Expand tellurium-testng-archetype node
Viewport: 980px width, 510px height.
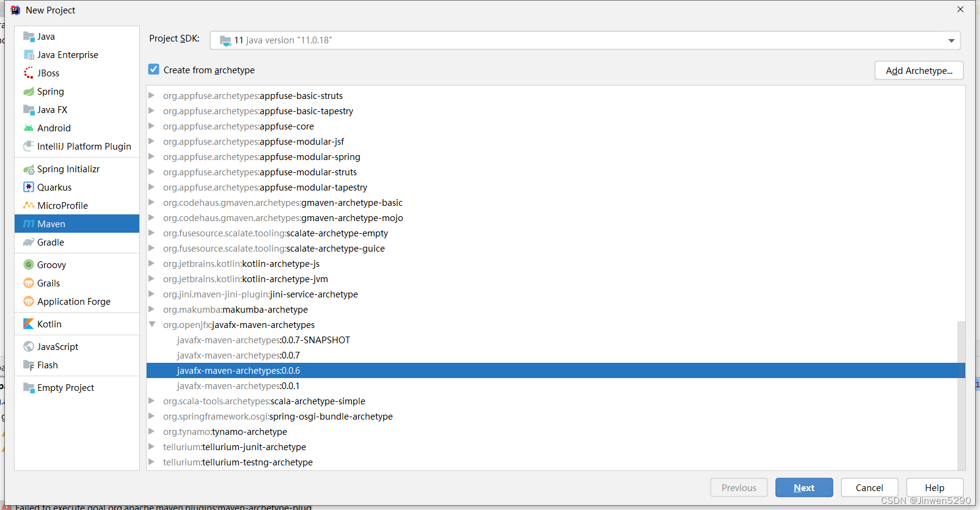tap(152, 462)
